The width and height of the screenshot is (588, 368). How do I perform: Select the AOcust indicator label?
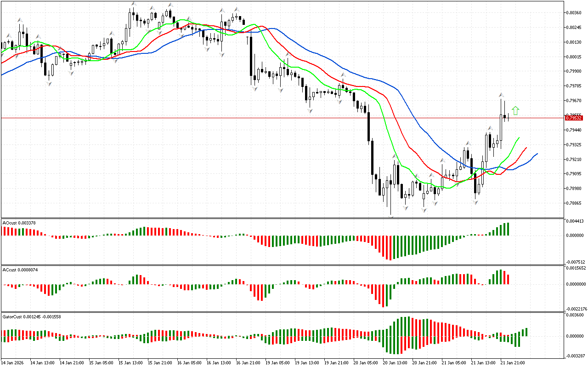click(x=19, y=223)
